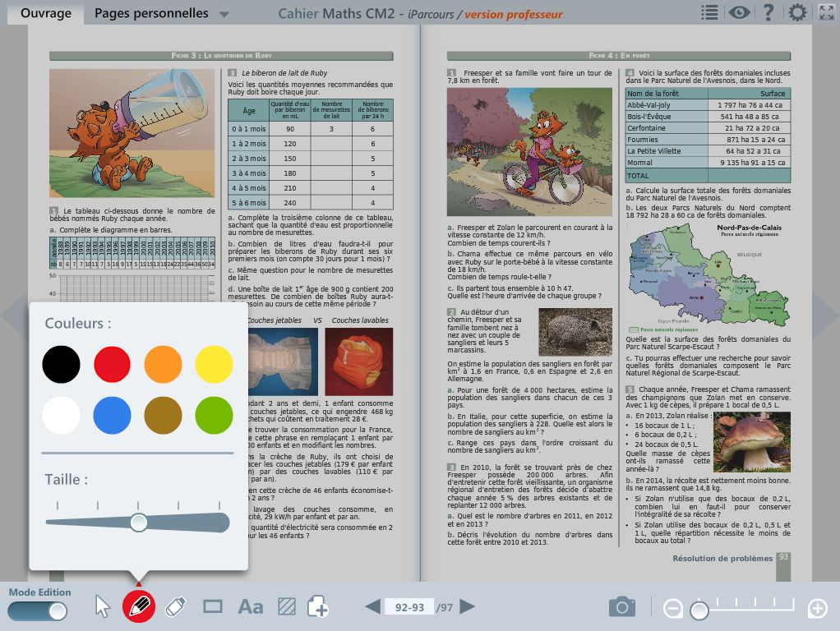Screen dimensions: 840x631
Task: Click the 'TOTAL' row in forest table
Action: [708, 176]
